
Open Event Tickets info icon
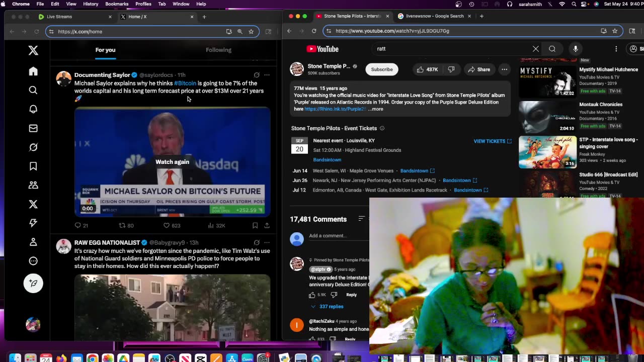click(382, 128)
